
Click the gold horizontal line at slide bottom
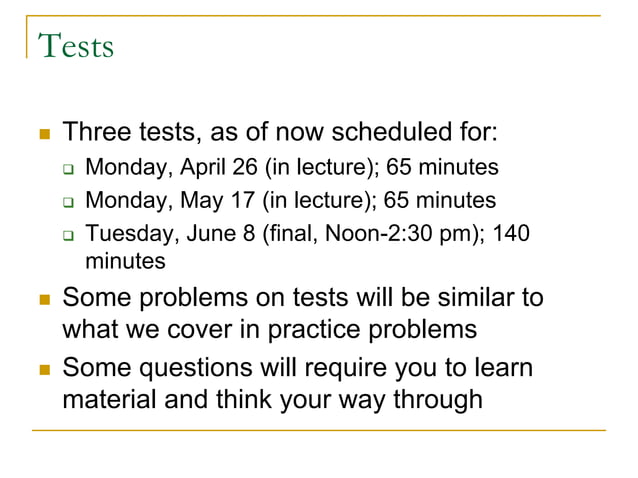click(319, 430)
